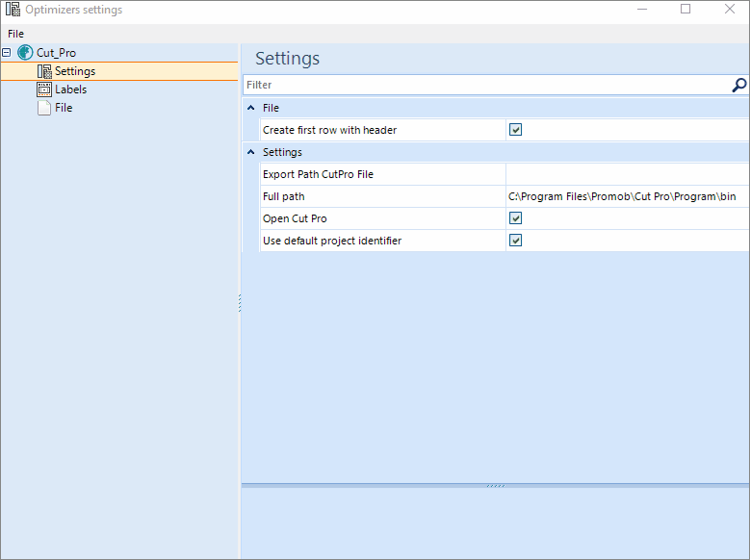Select the File item under Cut_Pro
The height and width of the screenshot is (560, 750).
point(64,108)
